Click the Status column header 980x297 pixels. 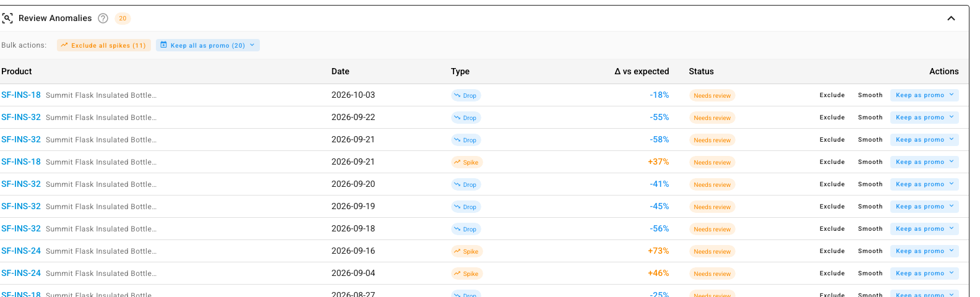click(x=702, y=71)
